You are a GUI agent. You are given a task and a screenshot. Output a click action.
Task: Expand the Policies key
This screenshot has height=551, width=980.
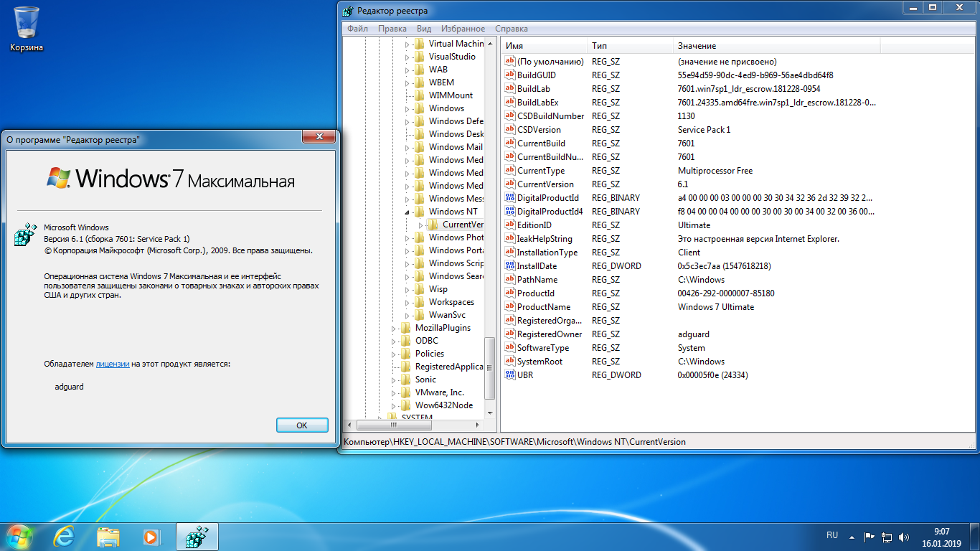(394, 354)
